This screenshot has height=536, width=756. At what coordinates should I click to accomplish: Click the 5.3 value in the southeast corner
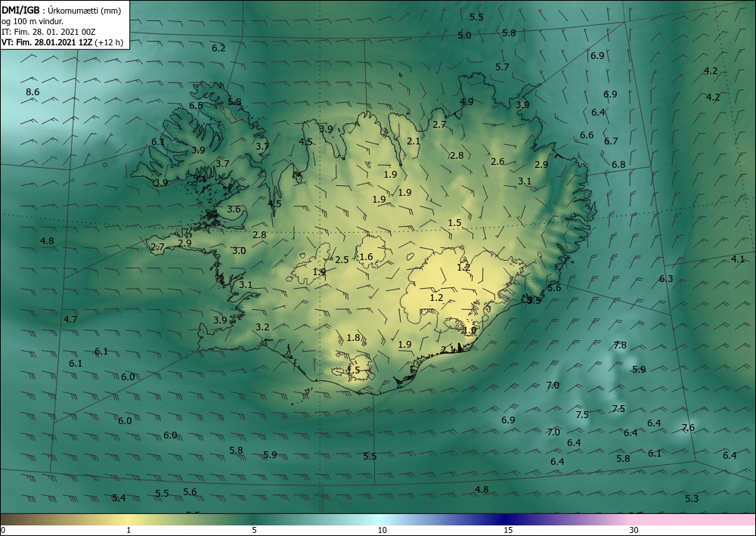(692, 498)
